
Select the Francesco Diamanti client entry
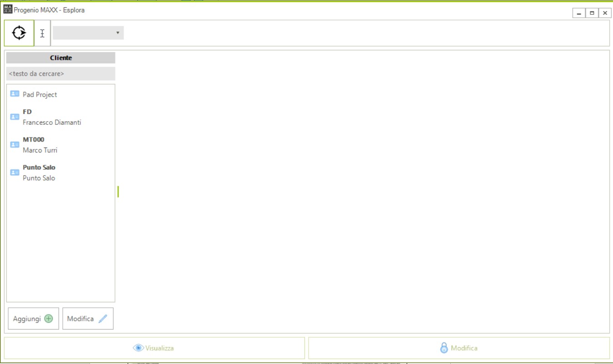tap(61, 117)
